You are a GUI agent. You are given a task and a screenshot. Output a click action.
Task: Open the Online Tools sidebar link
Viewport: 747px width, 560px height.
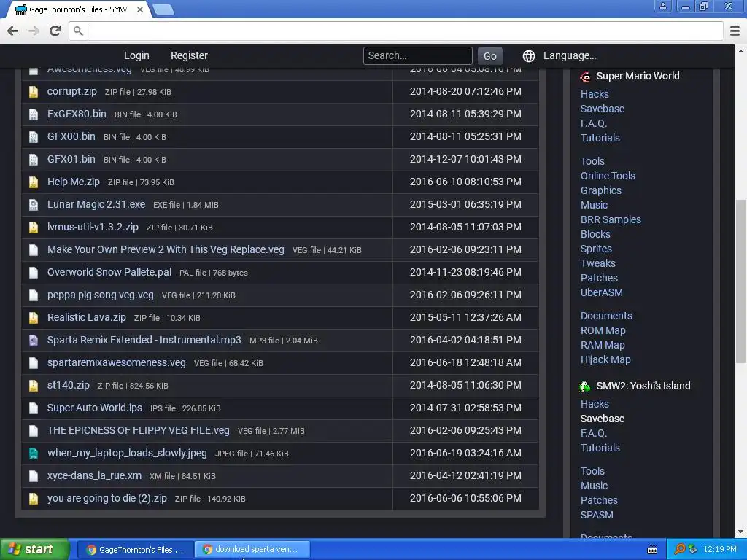(x=608, y=176)
